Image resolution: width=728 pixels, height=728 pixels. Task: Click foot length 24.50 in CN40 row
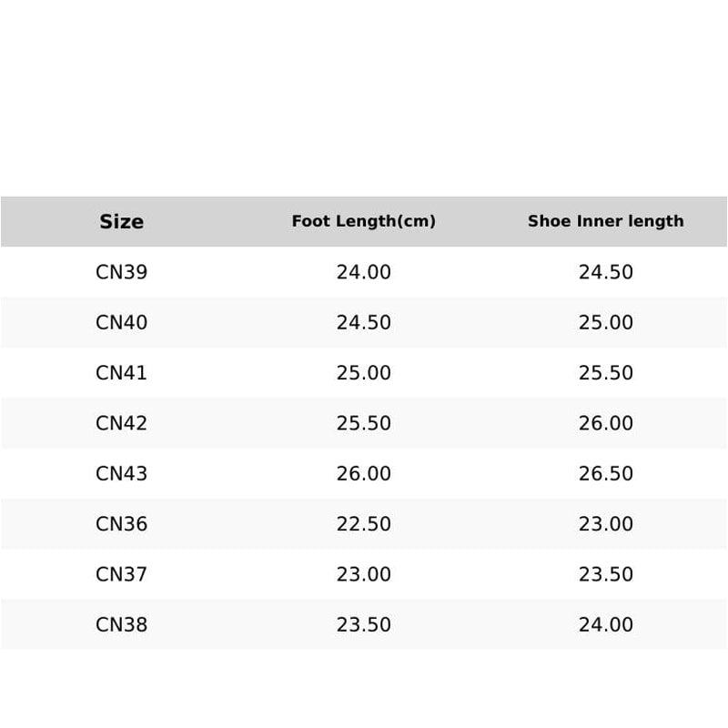click(x=363, y=322)
